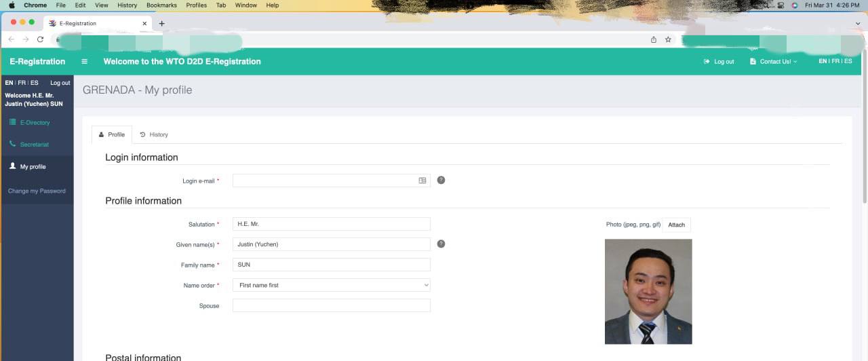This screenshot has width=868, height=361.
Task: Click the Siri icon in menu bar
Action: [x=794, y=5]
